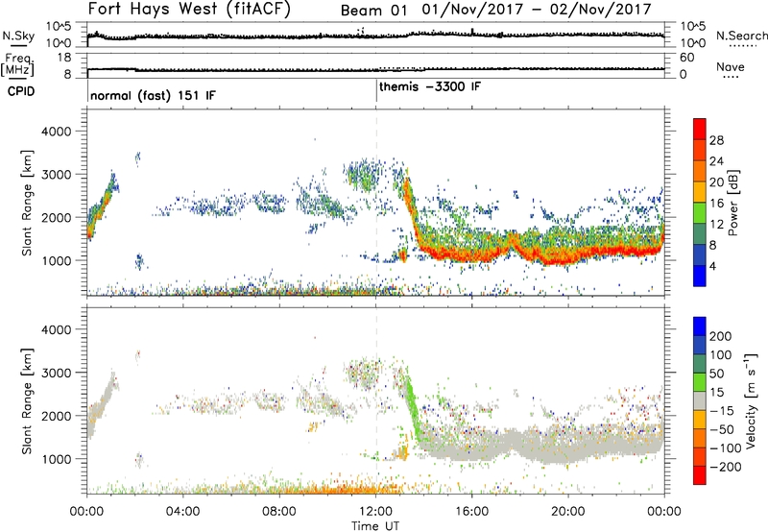The image size is (768, 532).
Task: Click the '20:00' time axis label
Action: (568, 512)
